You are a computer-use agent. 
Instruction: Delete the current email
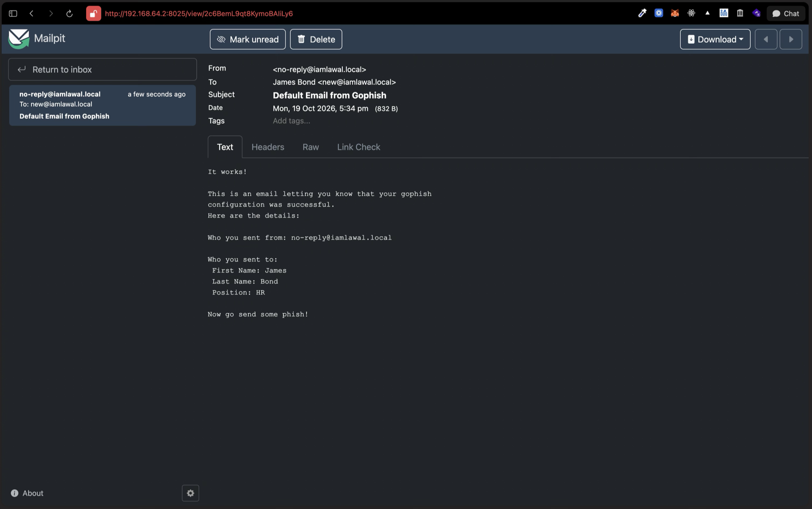[x=316, y=39]
